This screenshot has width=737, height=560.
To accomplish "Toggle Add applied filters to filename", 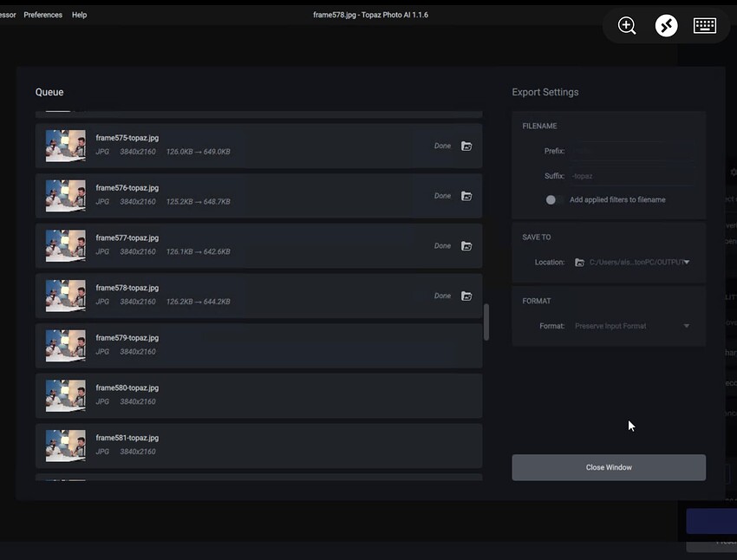I will 554,200.
